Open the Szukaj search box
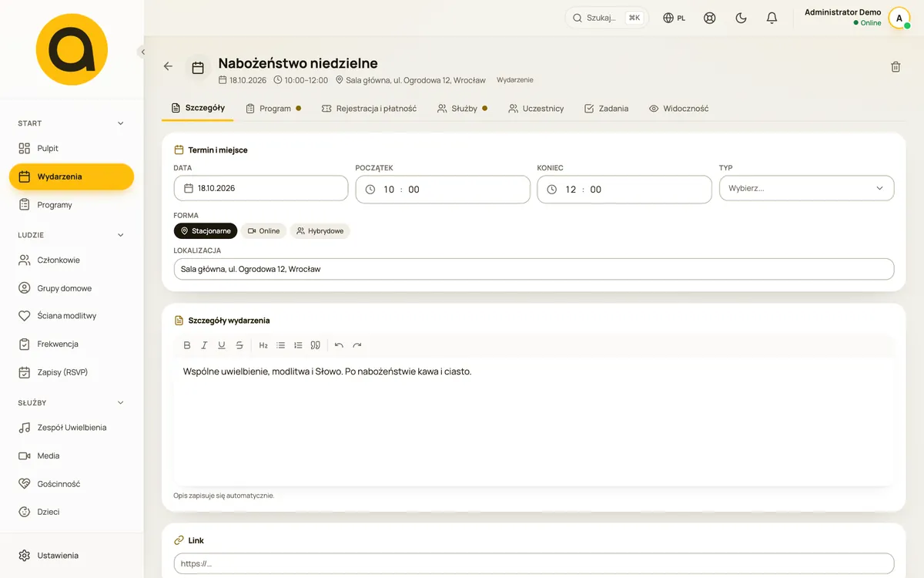This screenshot has height=578, width=924. [607, 18]
